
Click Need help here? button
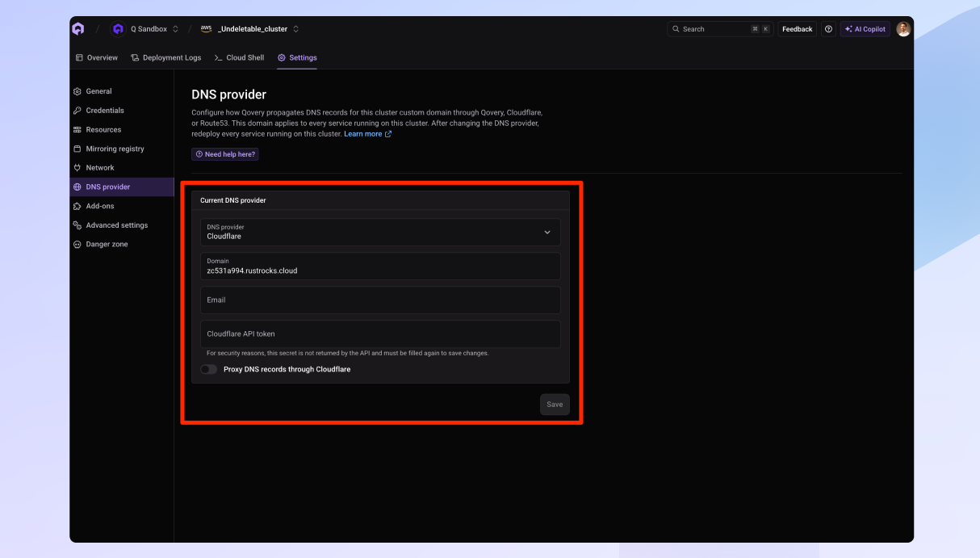(x=225, y=154)
